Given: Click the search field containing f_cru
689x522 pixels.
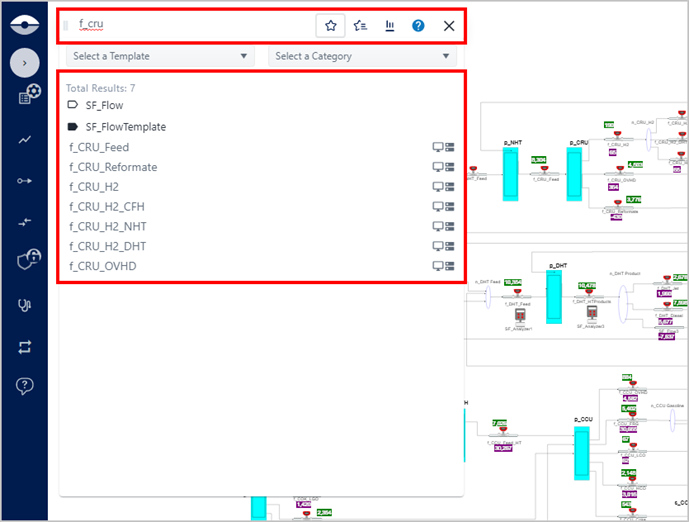Looking at the screenshot, I should click(190, 26).
